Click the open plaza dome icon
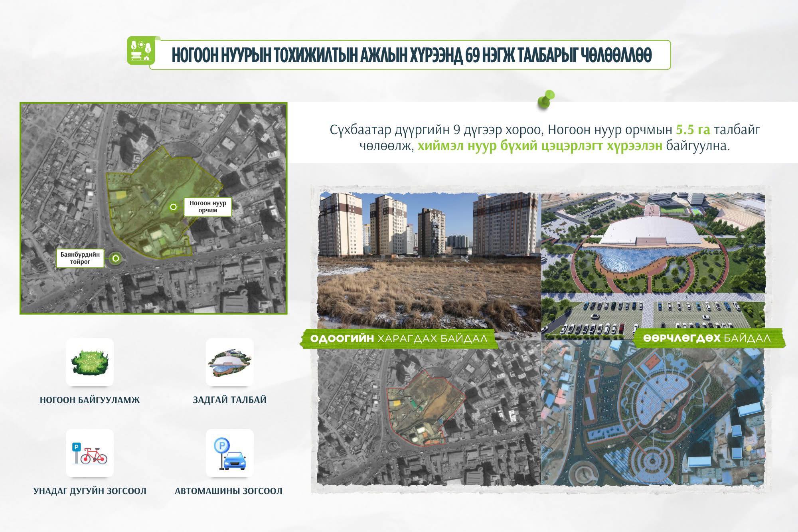 click(x=229, y=362)
